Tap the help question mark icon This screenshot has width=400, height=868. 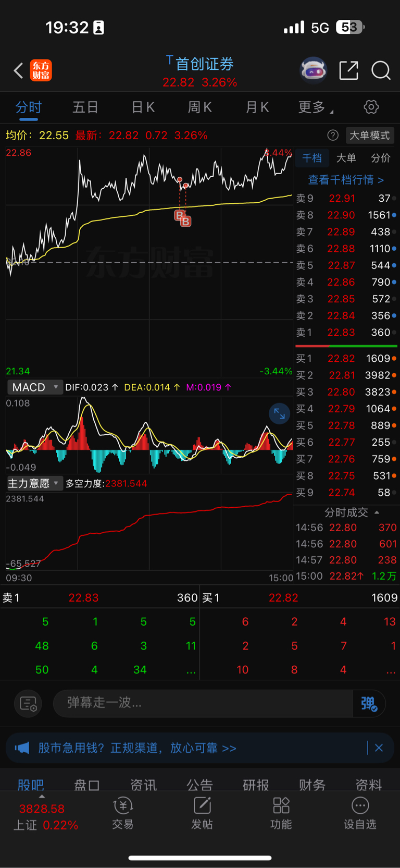click(333, 136)
